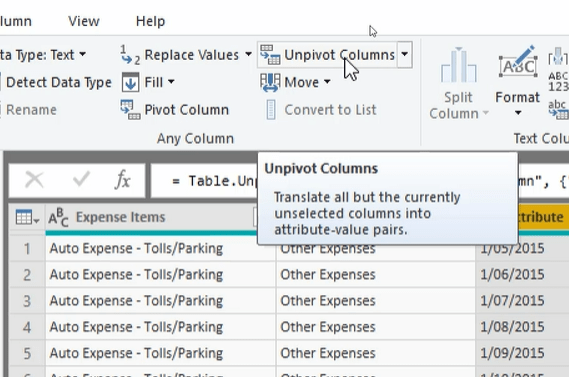569x377 pixels.
Task: Click the Move column icon
Action: click(270, 82)
